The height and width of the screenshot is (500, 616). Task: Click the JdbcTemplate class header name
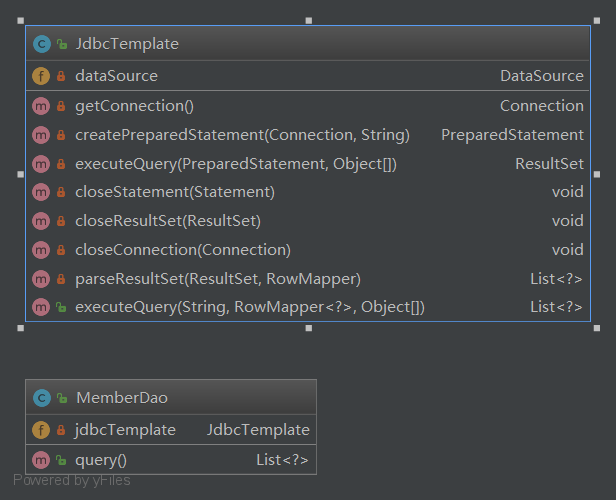(127, 44)
